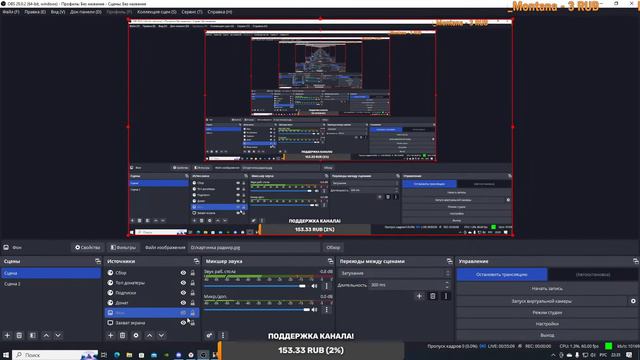Undock the Микшер звука panel

(x=330, y=261)
